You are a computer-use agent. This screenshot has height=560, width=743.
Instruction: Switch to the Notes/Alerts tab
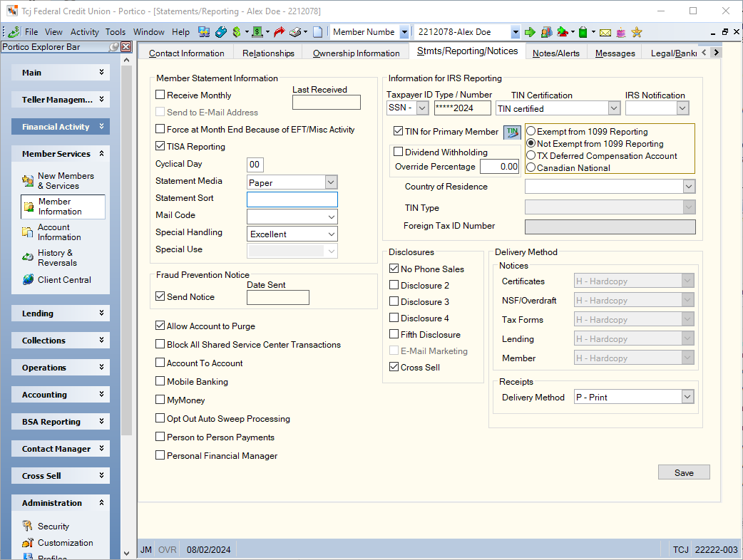click(x=556, y=53)
